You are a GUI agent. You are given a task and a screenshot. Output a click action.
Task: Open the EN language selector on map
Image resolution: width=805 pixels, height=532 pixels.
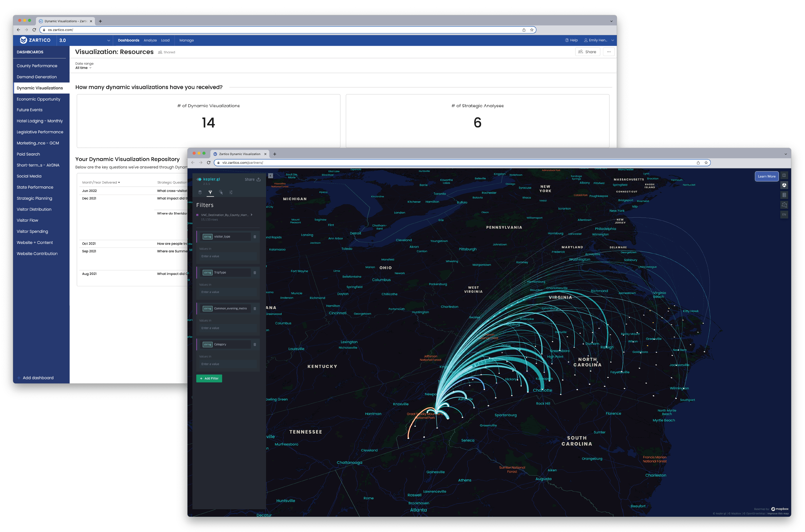pos(784,215)
